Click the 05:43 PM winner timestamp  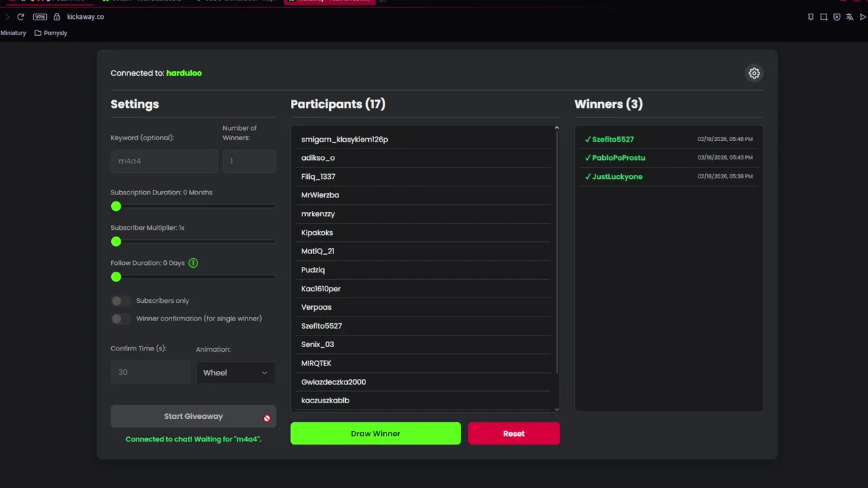coord(725,157)
